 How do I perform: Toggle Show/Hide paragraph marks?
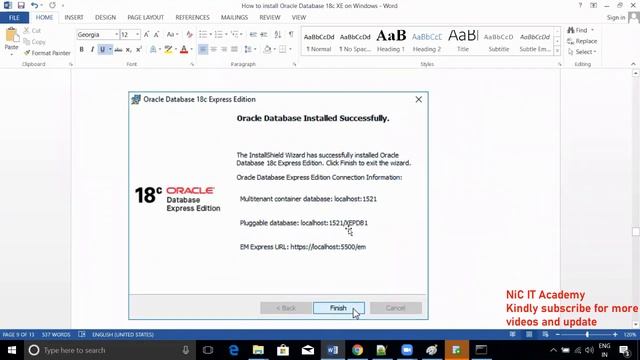coord(291,35)
